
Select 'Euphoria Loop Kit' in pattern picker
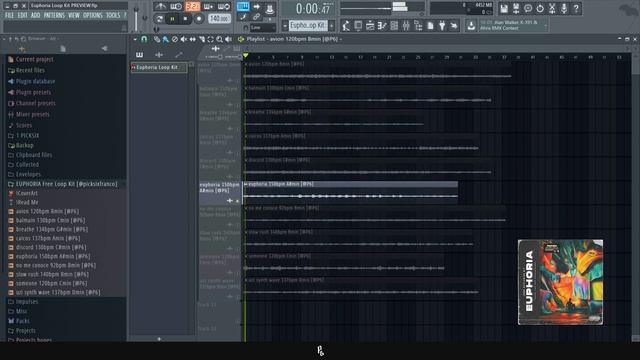(159, 67)
